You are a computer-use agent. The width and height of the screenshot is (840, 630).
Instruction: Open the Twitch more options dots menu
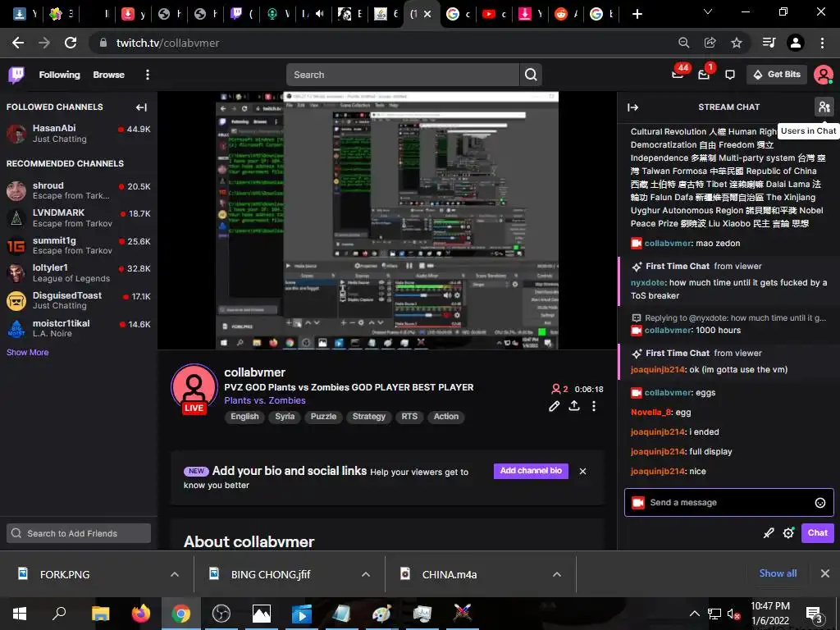[148, 75]
